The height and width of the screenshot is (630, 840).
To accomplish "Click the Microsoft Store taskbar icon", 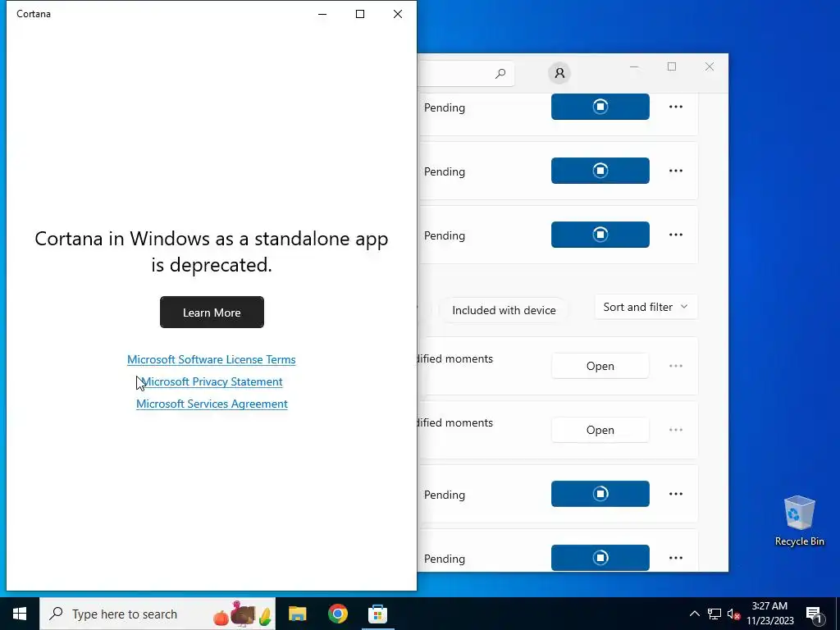I will click(x=377, y=614).
